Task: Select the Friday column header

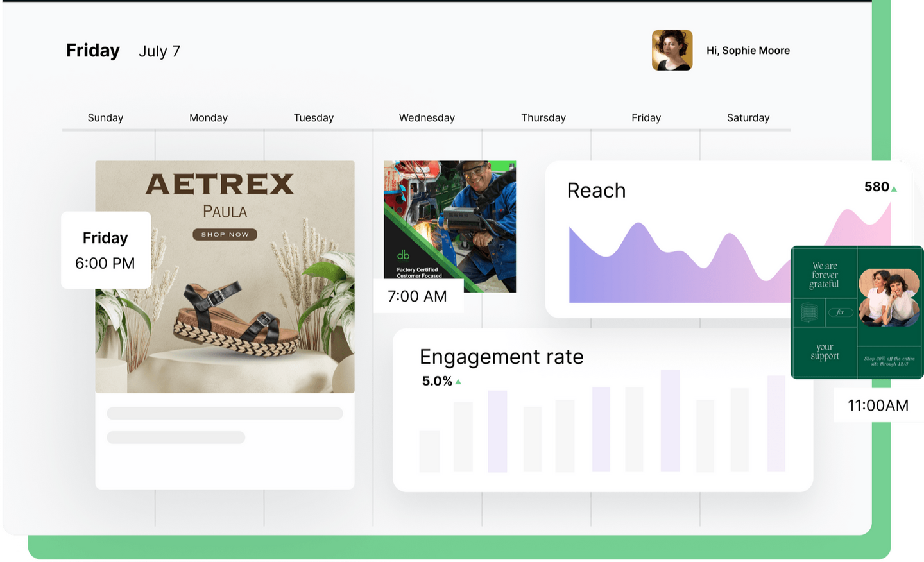Action: 646,117
